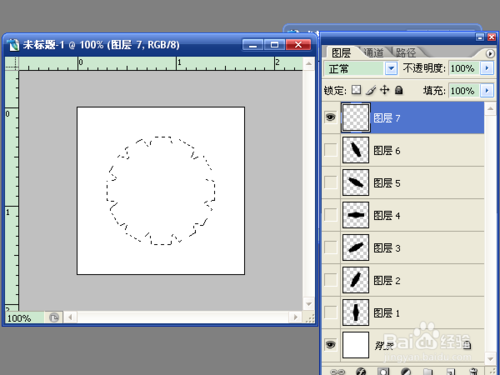
Task: Switch to the 通道 tab
Action: click(x=374, y=53)
